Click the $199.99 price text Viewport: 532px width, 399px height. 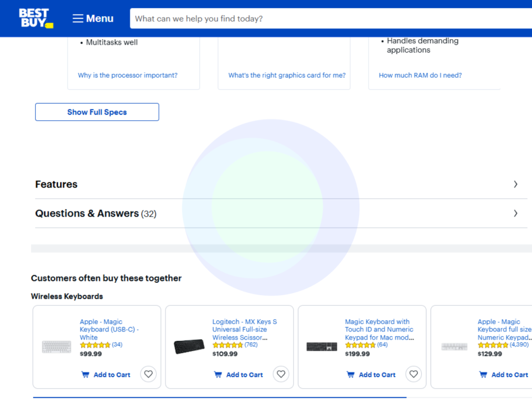pyautogui.click(x=357, y=354)
